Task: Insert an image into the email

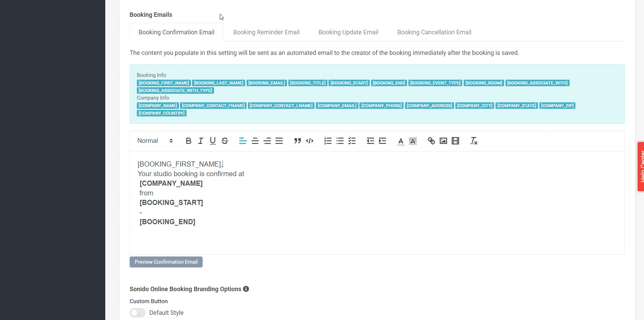Action: point(443,141)
